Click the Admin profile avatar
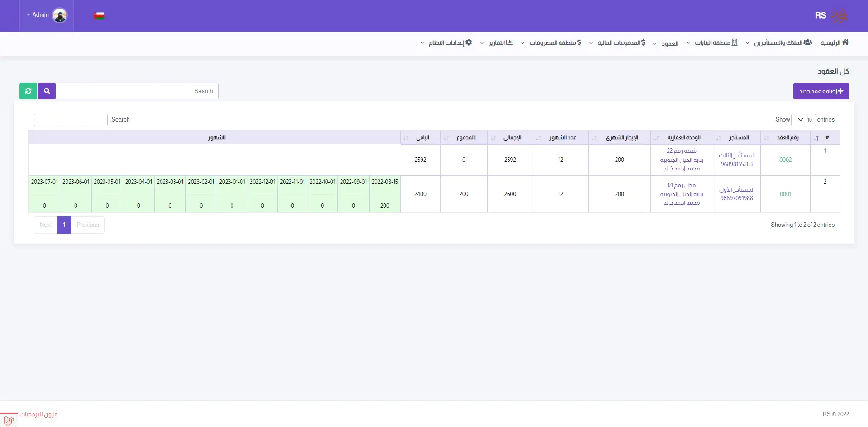 tap(60, 15)
